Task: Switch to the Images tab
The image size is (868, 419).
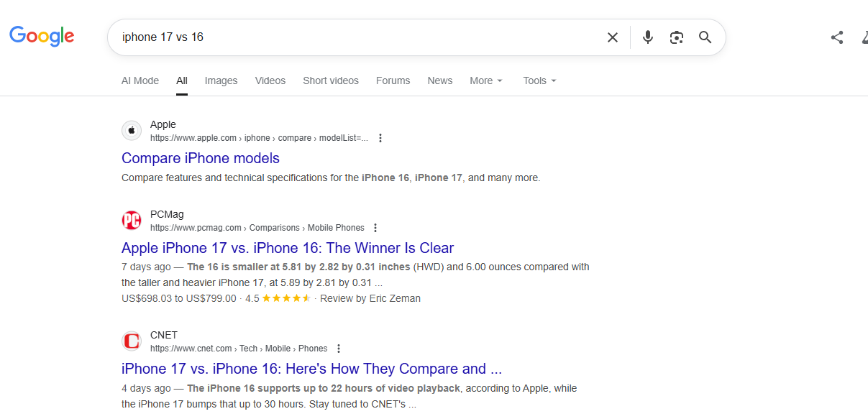Action: click(221, 80)
